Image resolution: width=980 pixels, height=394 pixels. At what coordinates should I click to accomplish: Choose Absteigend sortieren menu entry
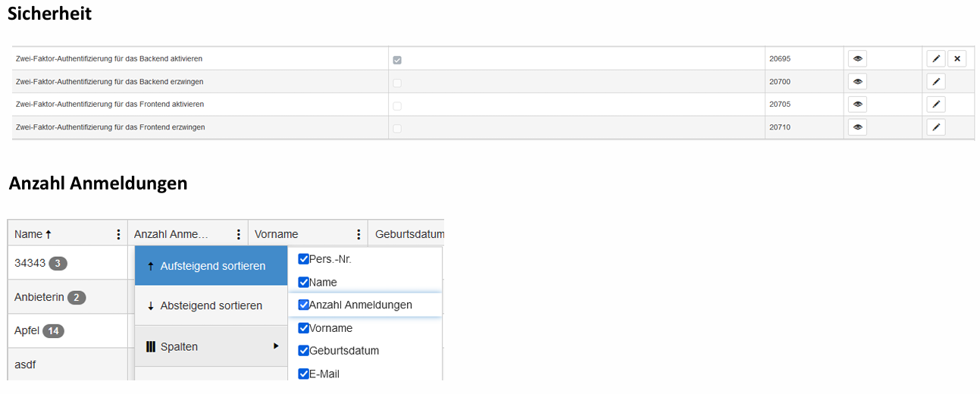[x=211, y=306]
